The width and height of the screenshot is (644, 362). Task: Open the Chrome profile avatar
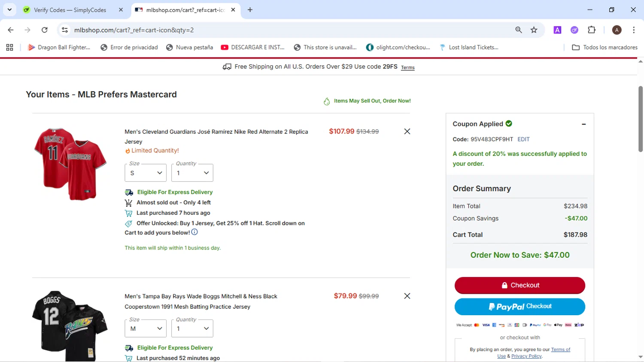[617, 30]
